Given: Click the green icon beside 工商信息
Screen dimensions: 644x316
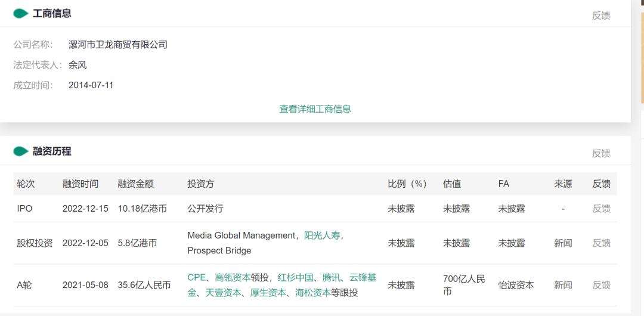Looking at the screenshot, I should (x=20, y=14).
